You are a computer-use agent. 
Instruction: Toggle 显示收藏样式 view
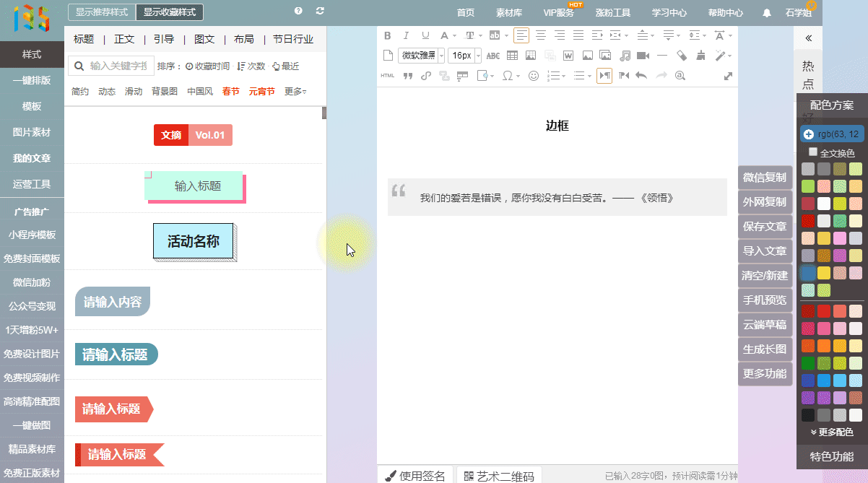(x=170, y=12)
